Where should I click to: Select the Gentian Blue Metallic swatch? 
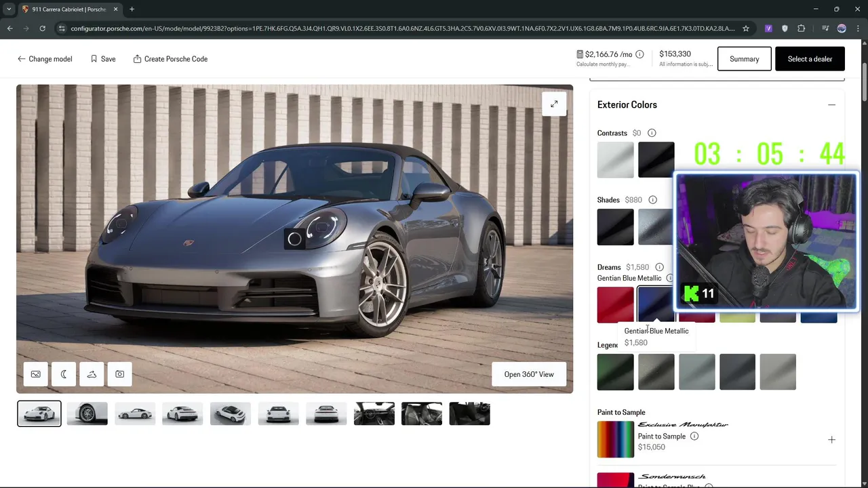pyautogui.click(x=655, y=304)
